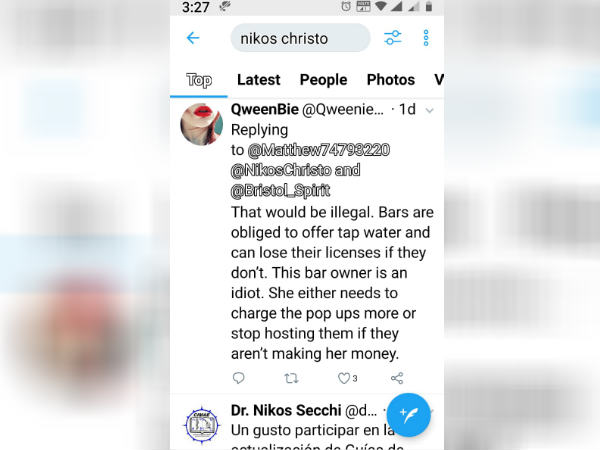Open QweenBie's profile picture
This screenshot has width=600, height=450.
pos(202,124)
